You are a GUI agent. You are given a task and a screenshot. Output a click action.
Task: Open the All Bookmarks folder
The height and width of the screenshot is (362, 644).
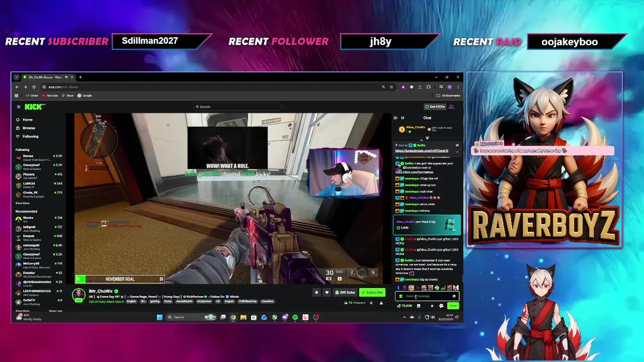[448, 96]
